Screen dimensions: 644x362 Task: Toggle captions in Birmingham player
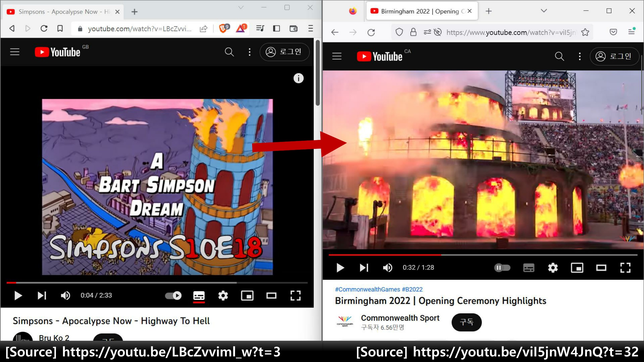529,268
